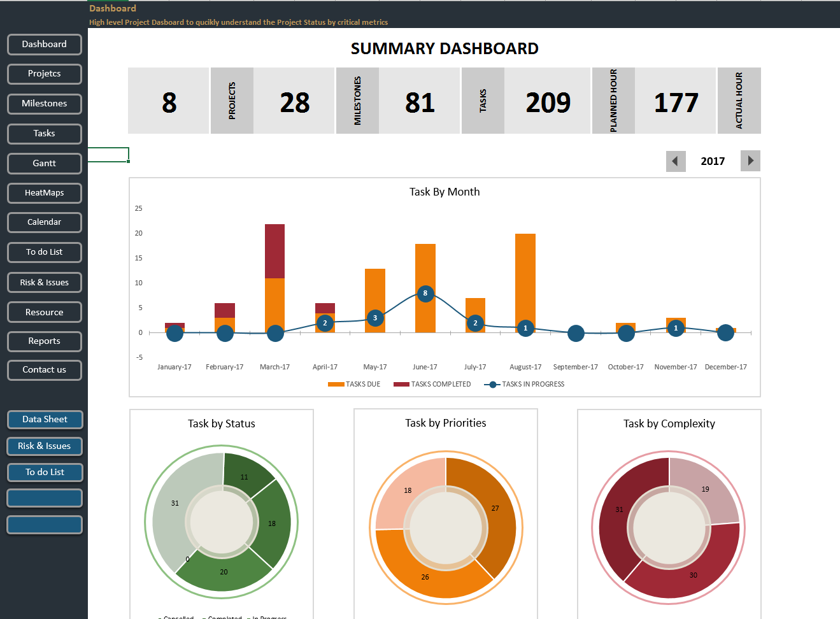Open the Projetcs page

(x=44, y=74)
